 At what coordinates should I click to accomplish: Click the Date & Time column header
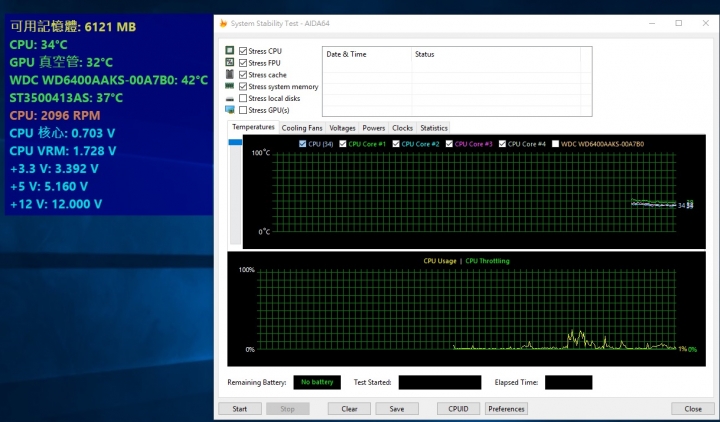click(x=367, y=54)
